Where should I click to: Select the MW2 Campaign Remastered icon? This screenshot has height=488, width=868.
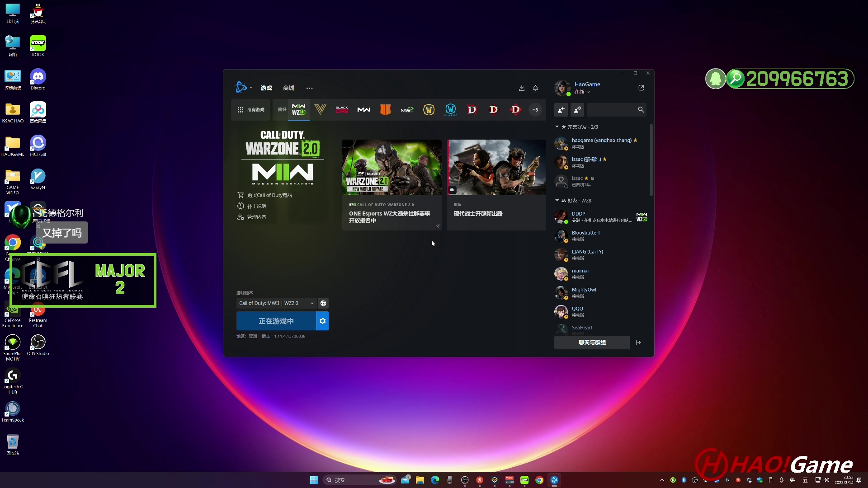pyautogui.click(x=407, y=110)
